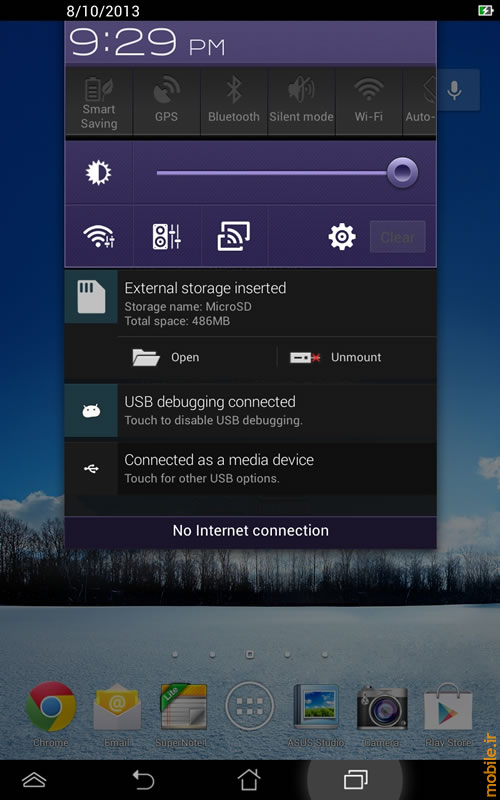Toggle auto brightness icon

click(98, 173)
